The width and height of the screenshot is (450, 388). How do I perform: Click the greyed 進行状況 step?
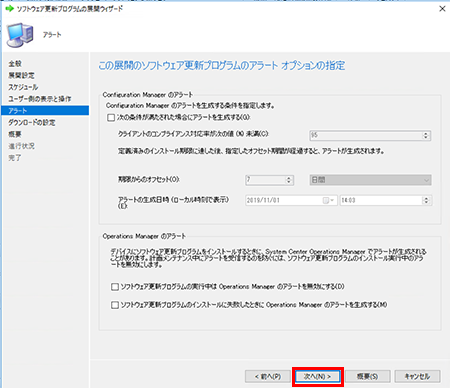tap(21, 146)
